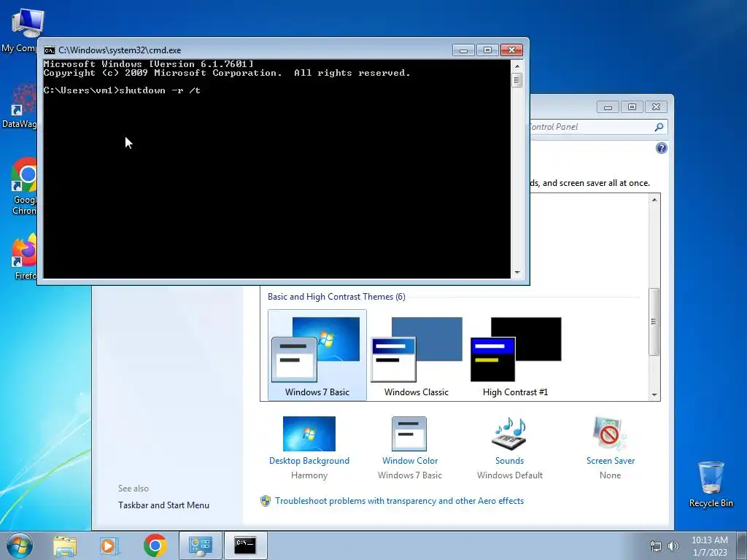This screenshot has width=747, height=560.
Task: Maximize the cmd.exe window
Action: click(x=487, y=50)
